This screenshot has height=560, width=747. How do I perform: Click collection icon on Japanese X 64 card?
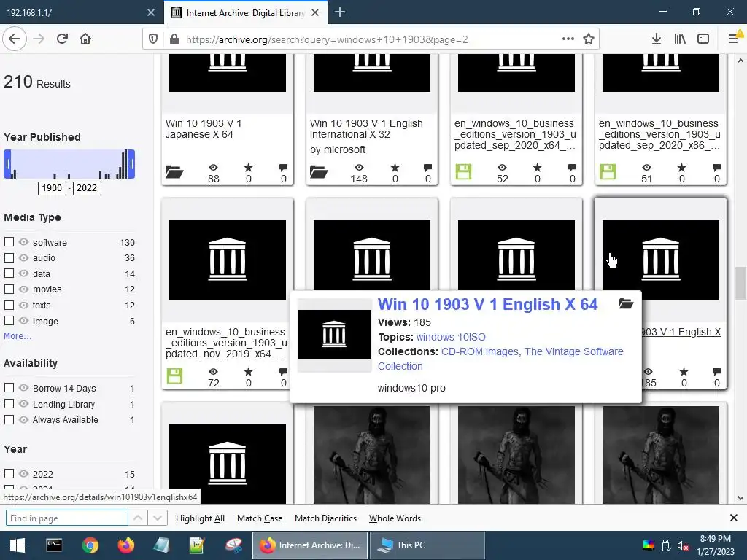(174, 171)
